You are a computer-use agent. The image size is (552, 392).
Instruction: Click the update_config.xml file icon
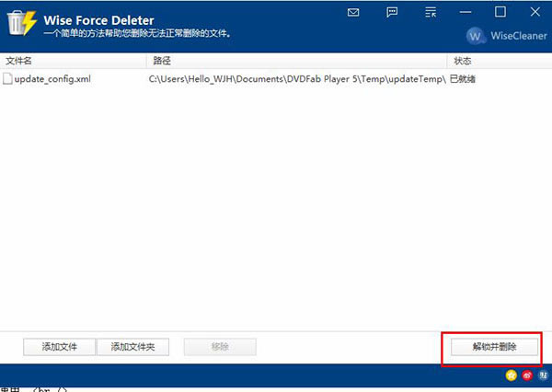coord(7,79)
